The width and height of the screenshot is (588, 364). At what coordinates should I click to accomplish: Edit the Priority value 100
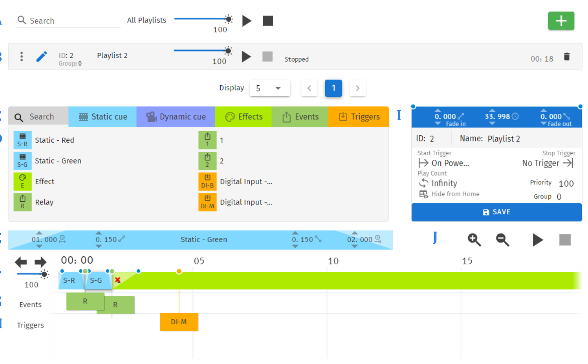[566, 184]
